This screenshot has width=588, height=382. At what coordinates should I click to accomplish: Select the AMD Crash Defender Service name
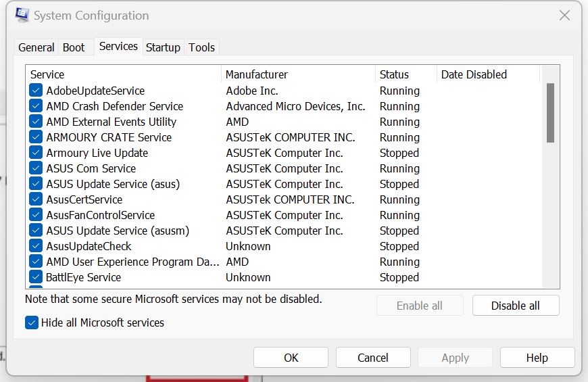pyautogui.click(x=114, y=106)
